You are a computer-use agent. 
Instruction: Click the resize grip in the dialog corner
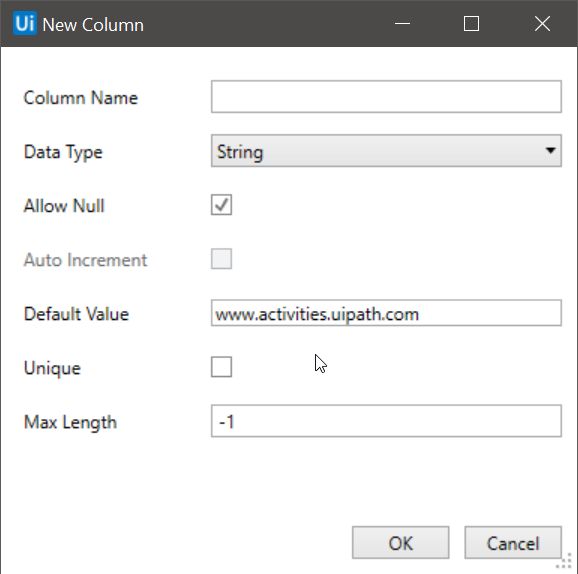coord(564,561)
